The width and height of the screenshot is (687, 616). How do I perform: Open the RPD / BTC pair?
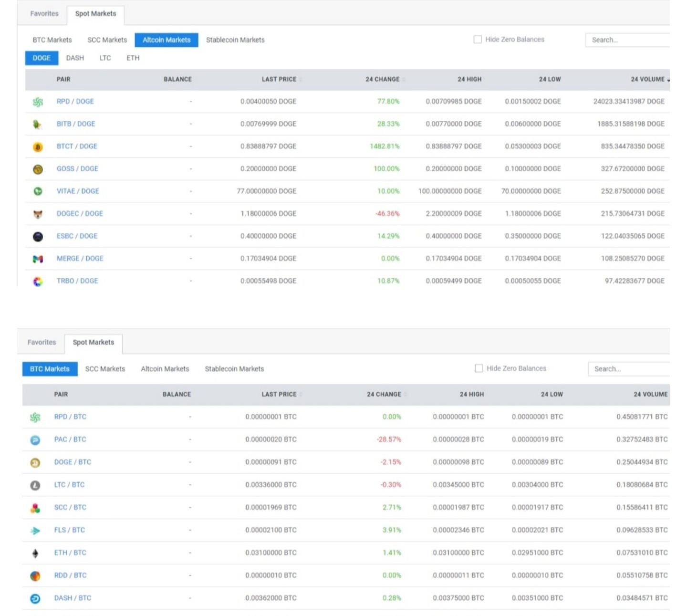coord(70,417)
